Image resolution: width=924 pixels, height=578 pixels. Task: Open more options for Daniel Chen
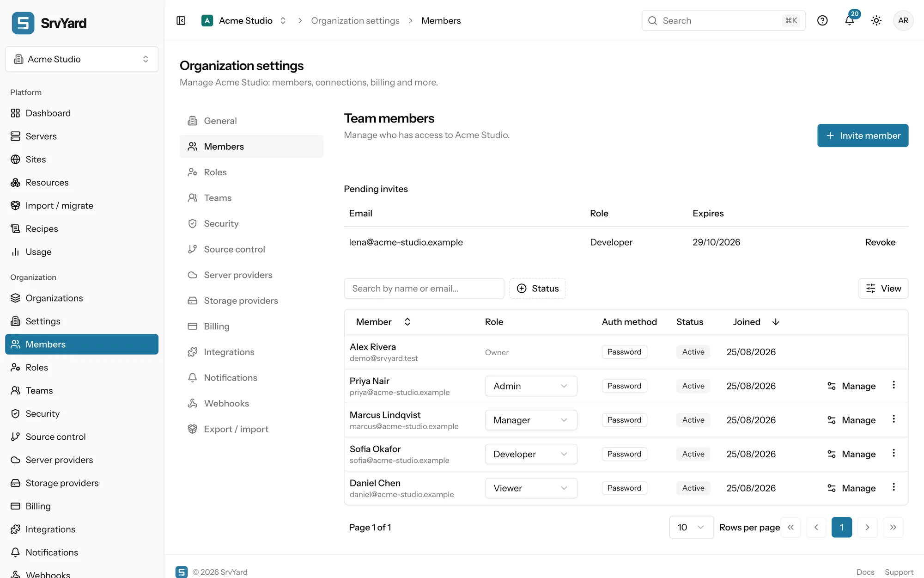coord(894,487)
